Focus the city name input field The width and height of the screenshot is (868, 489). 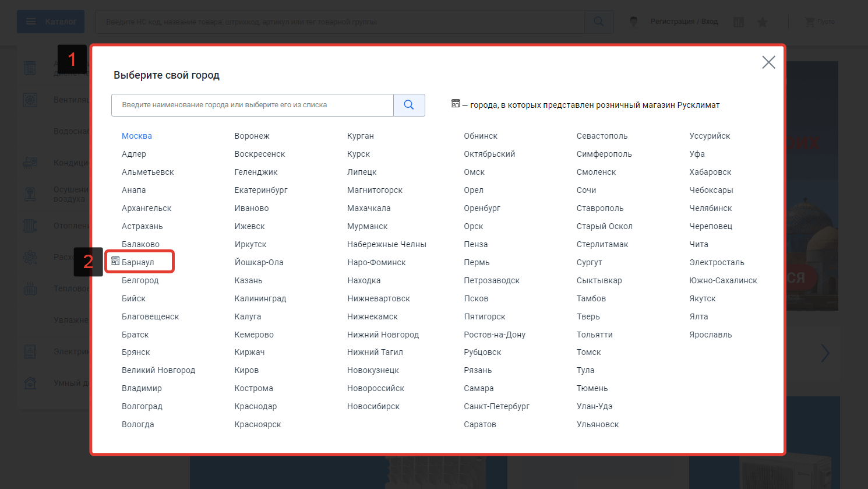point(252,105)
